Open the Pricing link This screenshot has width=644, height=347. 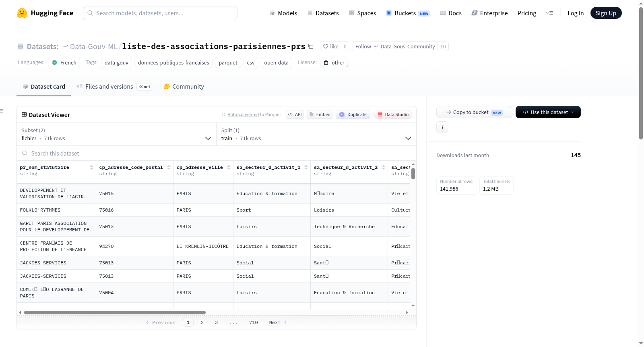[527, 13]
